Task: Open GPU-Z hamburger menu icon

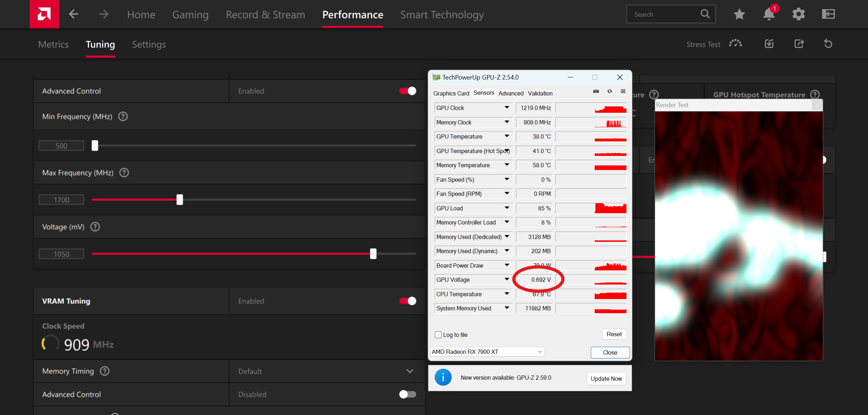Action: click(x=623, y=92)
